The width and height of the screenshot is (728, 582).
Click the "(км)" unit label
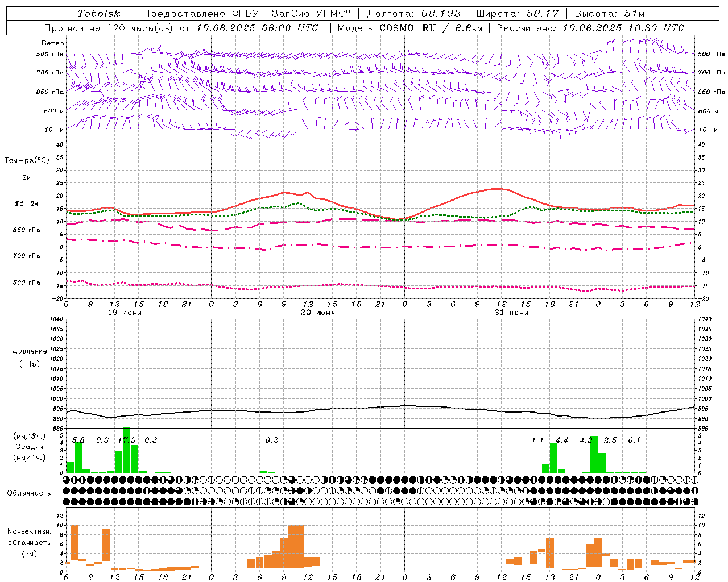click(x=29, y=554)
